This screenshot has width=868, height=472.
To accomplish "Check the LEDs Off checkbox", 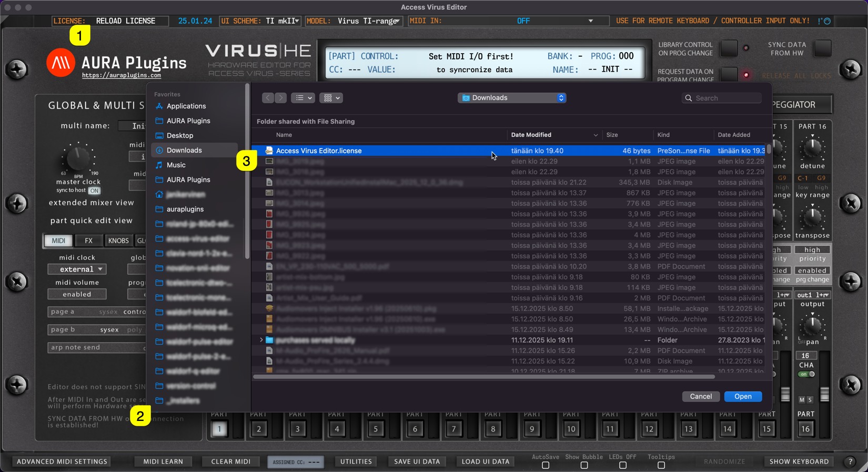I will (x=622, y=465).
